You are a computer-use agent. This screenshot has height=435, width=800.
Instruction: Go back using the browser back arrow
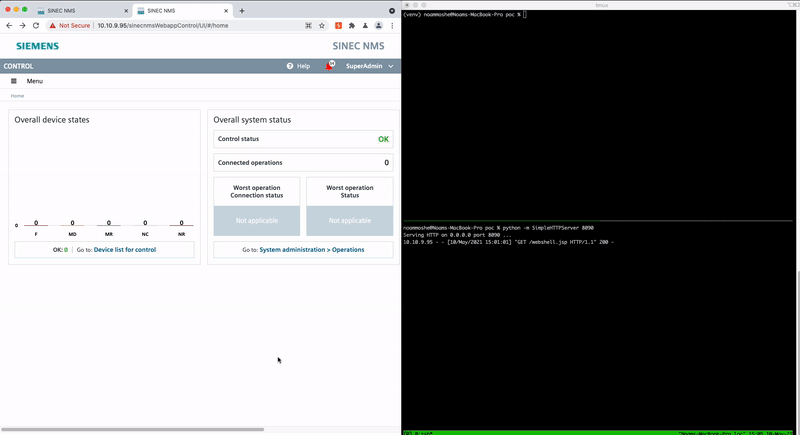click(9, 25)
